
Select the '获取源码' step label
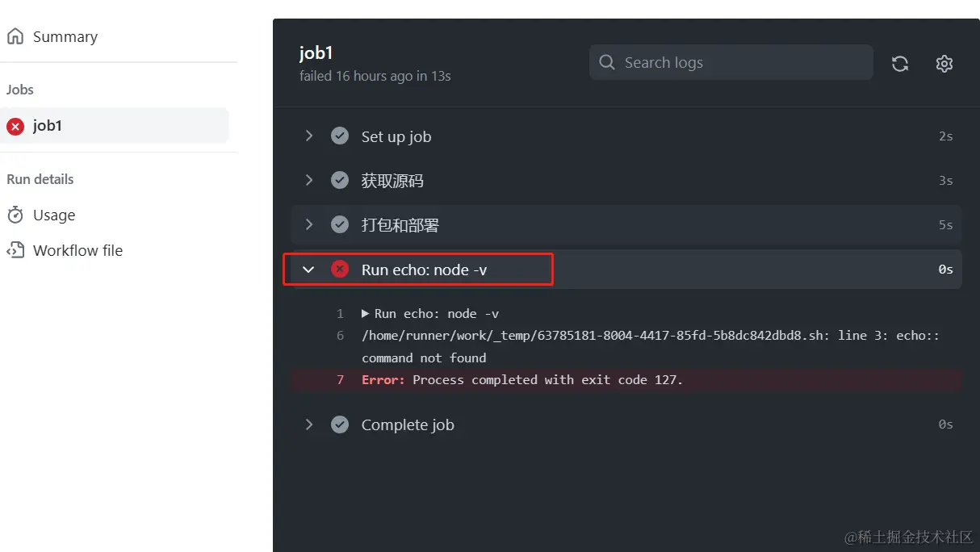click(392, 181)
